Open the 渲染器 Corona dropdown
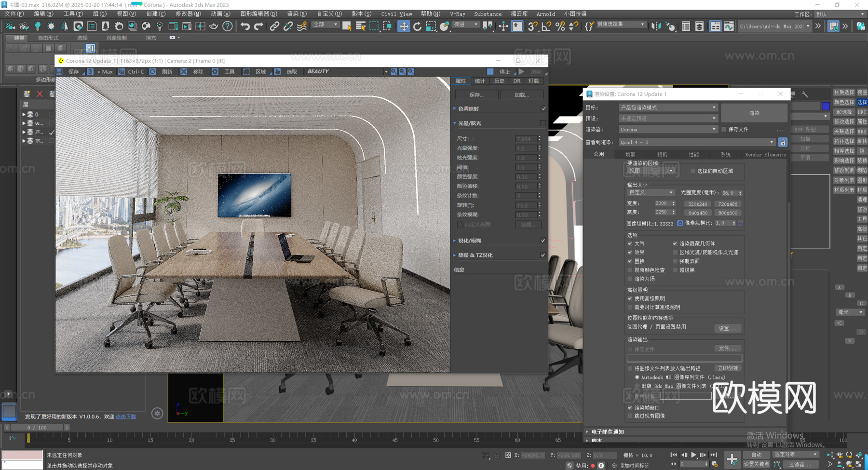868x470 pixels. (668, 129)
